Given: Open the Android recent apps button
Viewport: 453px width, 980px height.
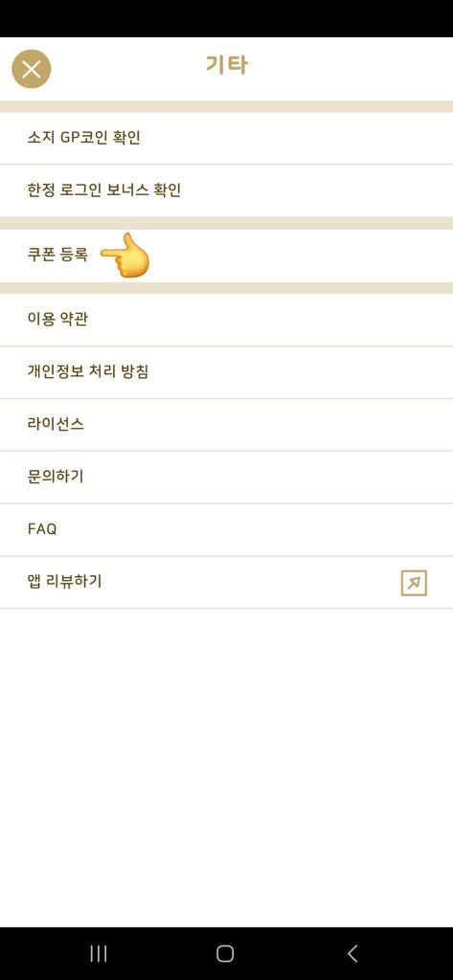Looking at the screenshot, I should coord(99,953).
